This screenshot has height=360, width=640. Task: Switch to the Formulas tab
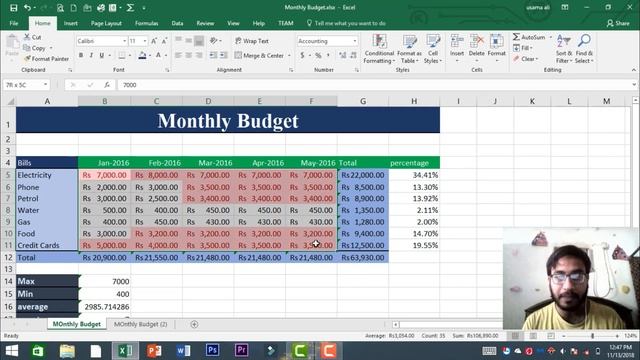tap(147, 23)
